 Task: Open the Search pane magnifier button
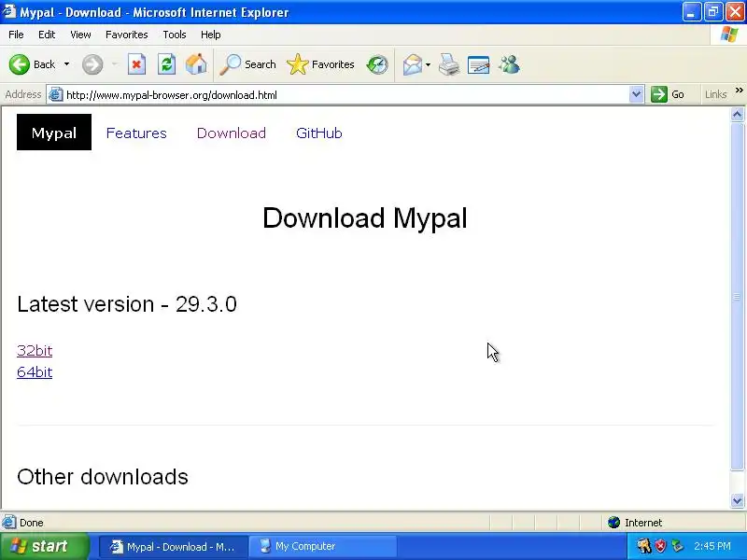click(247, 64)
